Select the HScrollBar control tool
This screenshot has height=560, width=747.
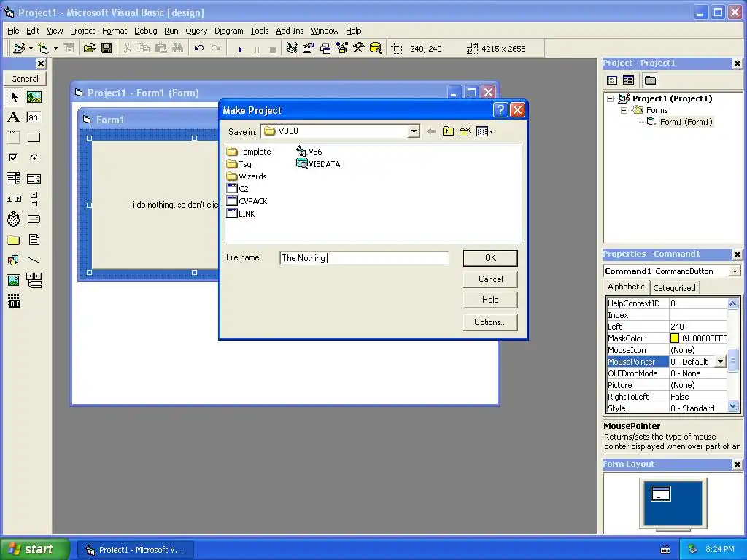pos(14,199)
